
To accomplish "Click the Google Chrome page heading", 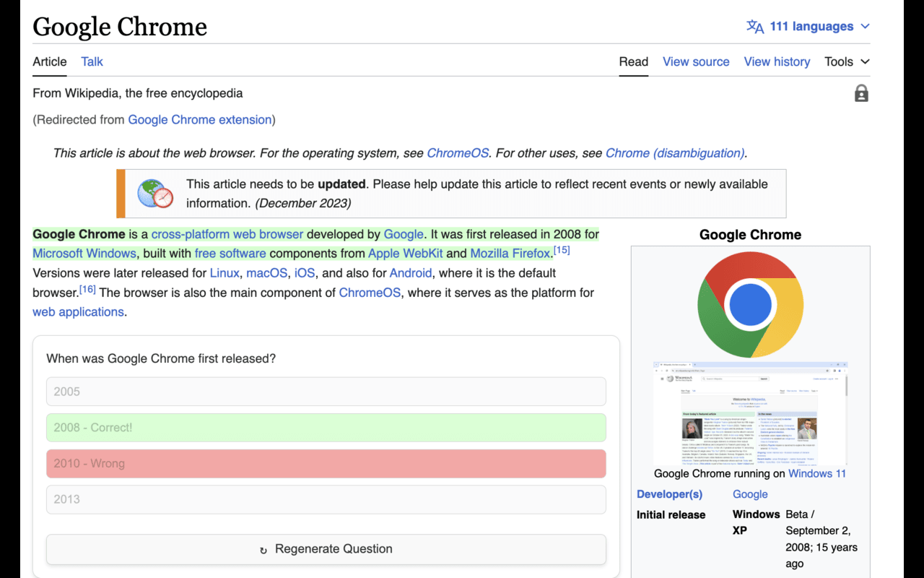I will [120, 27].
